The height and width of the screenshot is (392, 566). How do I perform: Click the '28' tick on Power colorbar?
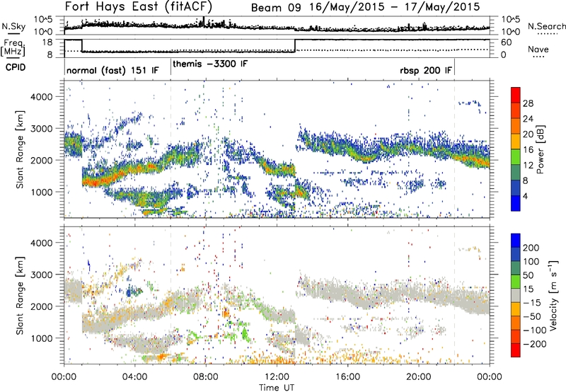[528, 103]
